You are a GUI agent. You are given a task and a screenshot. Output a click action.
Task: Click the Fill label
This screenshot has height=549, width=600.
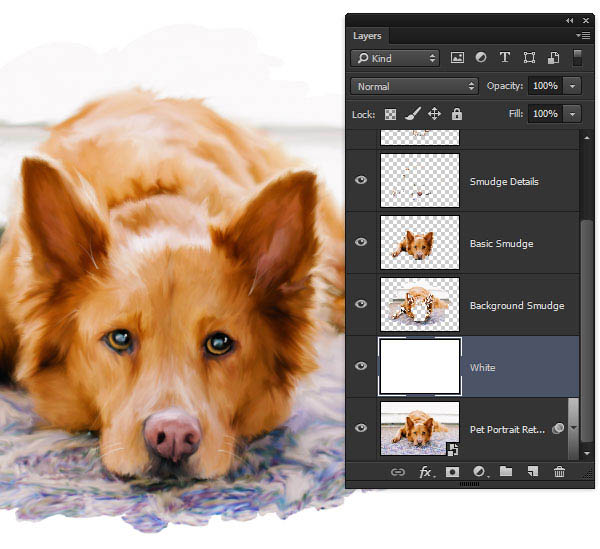pyautogui.click(x=516, y=114)
